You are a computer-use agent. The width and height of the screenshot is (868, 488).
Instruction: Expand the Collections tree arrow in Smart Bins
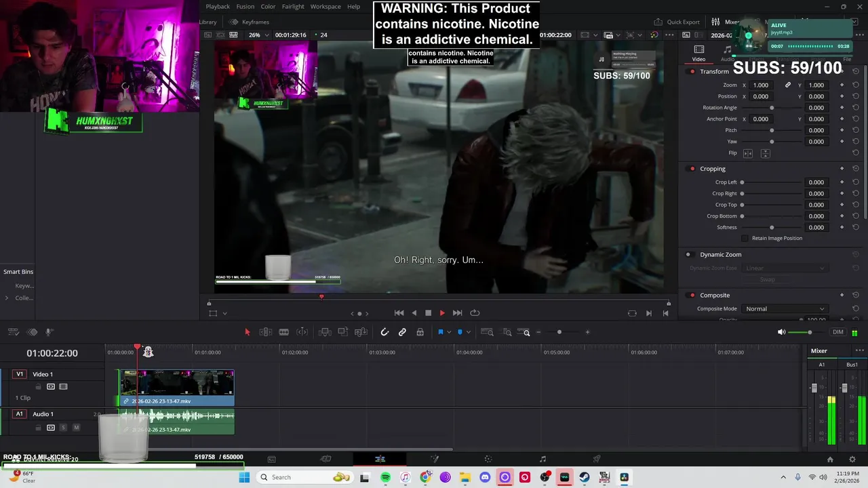[7, 298]
